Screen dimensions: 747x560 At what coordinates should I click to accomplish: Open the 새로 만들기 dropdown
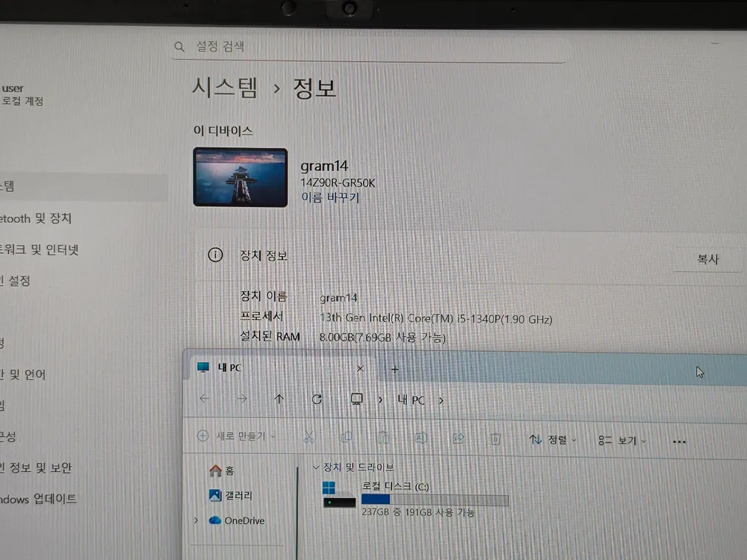coord(236,436)
